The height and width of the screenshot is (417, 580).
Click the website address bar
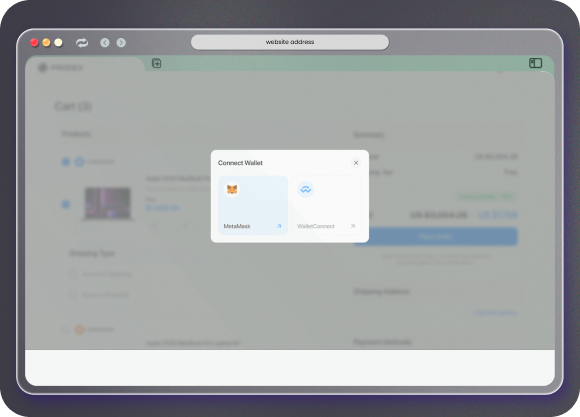click(x=290, y=42)
